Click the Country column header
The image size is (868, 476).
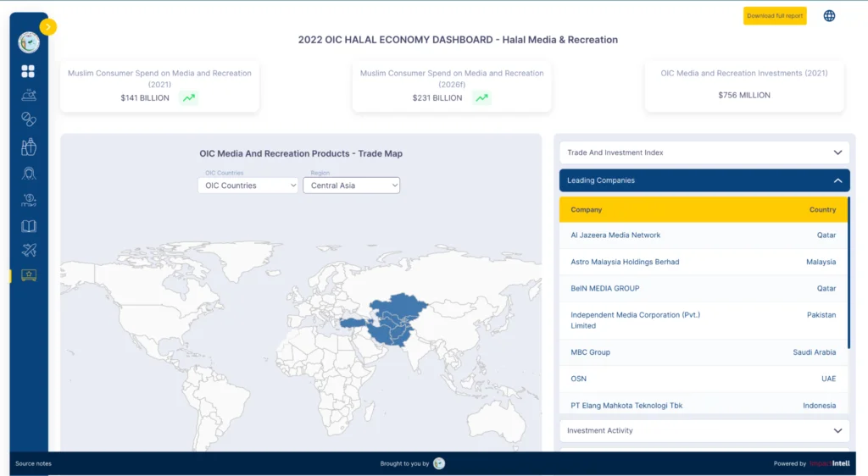[x=822, y=210]
